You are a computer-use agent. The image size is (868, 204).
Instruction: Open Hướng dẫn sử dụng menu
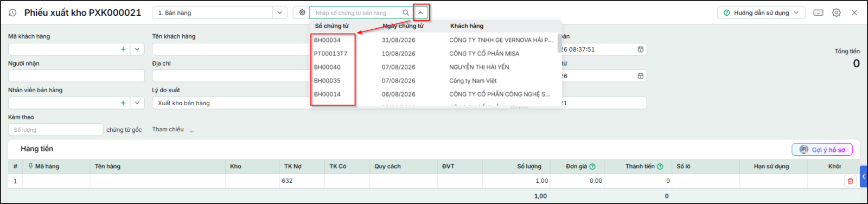[x=761, y=12]
